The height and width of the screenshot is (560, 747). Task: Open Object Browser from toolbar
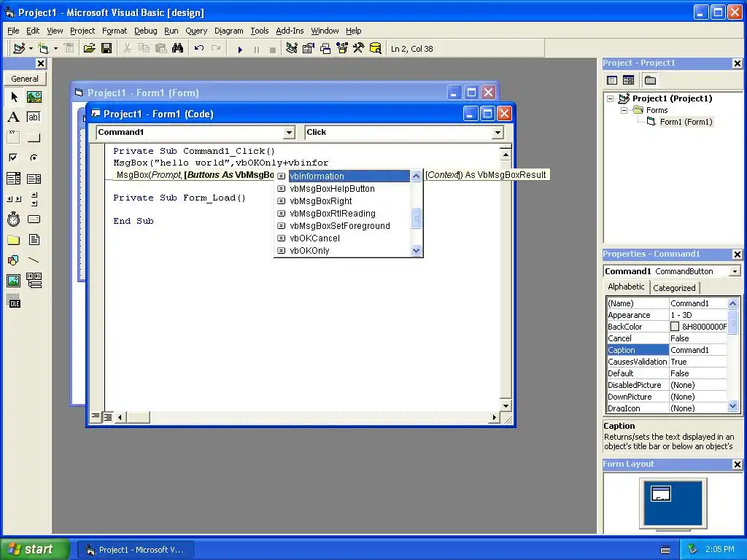[x=342, y=48]
